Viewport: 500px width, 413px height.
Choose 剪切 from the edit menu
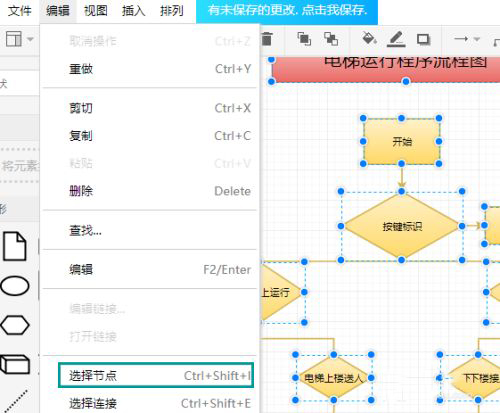[150, 108]
